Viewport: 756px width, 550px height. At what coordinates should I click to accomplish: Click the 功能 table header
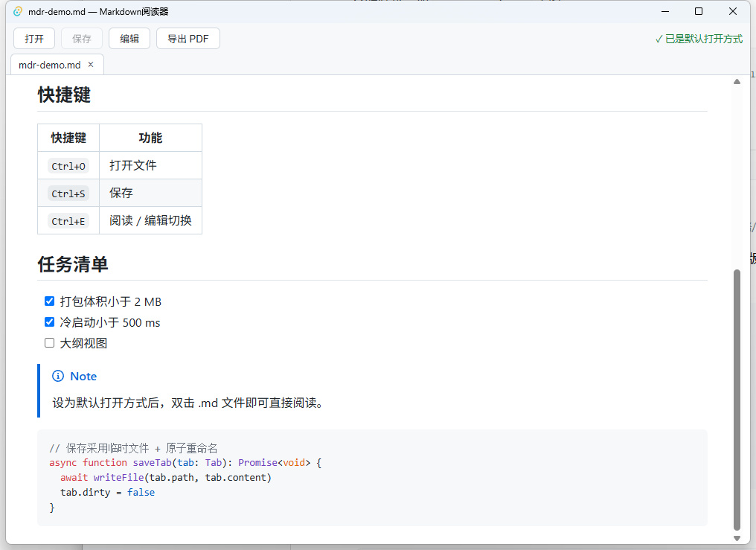[x=150, y=138]
